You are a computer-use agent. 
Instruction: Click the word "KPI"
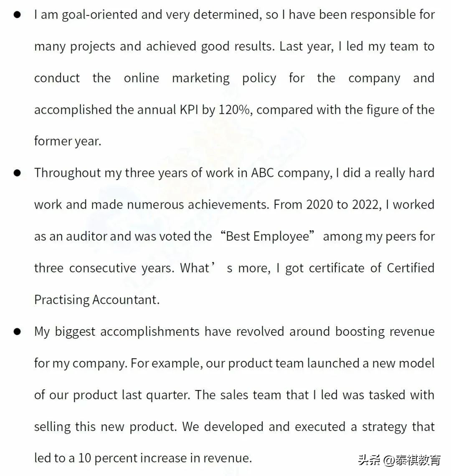coord(189,110)
